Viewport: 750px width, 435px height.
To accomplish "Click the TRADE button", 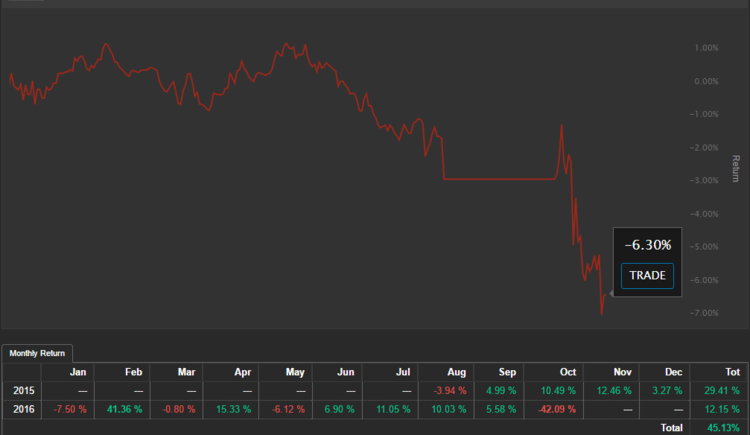I will (x=647, y=276).
